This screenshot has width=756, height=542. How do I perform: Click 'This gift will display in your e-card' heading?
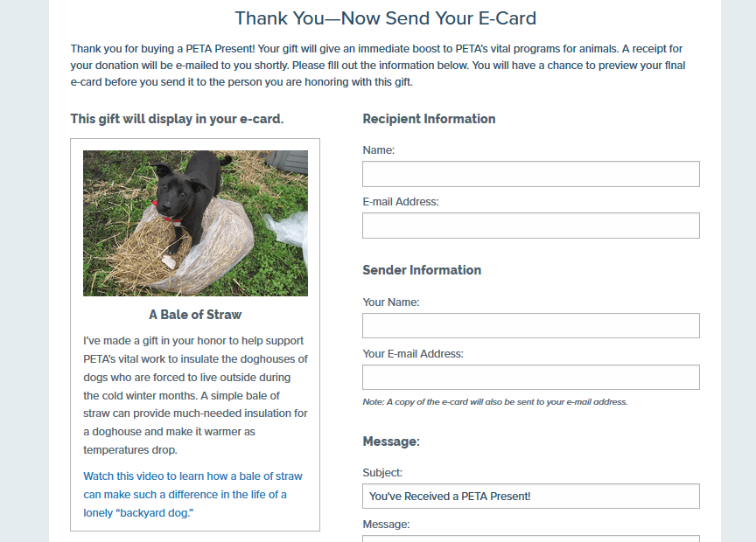pos(177,119)
